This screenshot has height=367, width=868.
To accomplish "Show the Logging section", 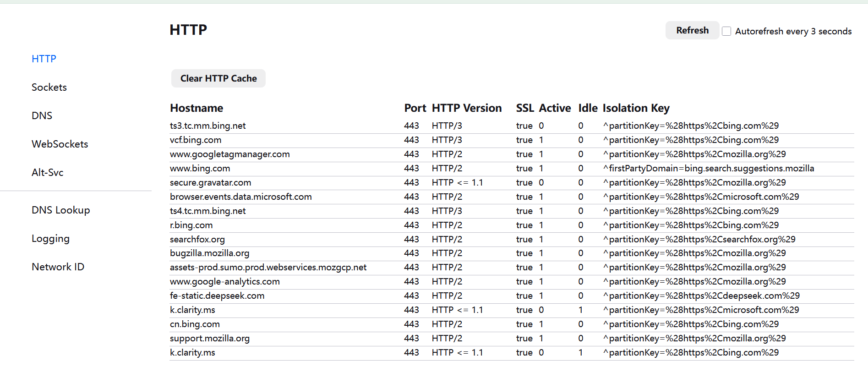I will tap(50, 238).
